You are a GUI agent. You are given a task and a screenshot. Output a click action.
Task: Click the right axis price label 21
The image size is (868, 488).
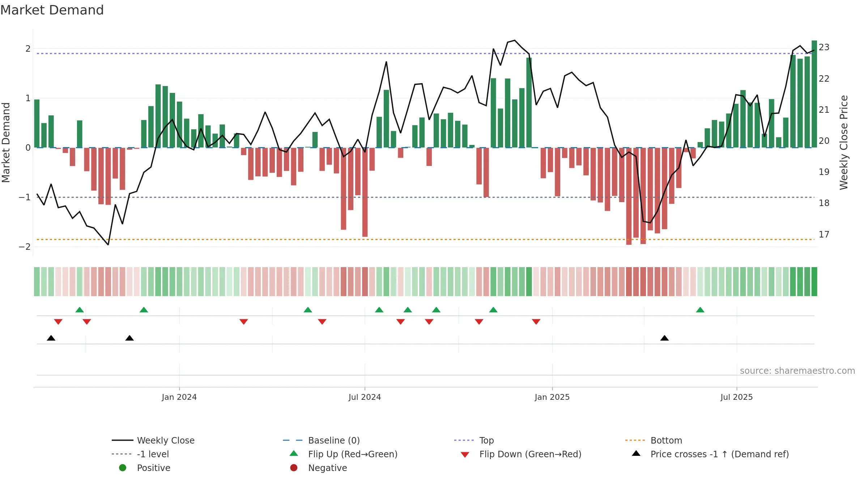pos(824,110)
